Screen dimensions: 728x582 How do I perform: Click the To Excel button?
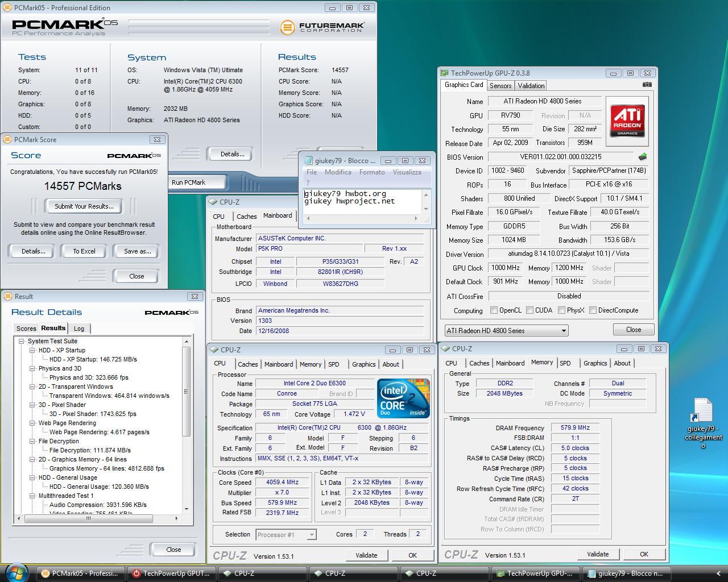84,251
